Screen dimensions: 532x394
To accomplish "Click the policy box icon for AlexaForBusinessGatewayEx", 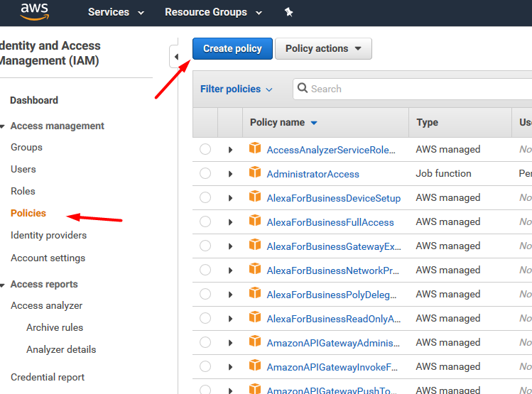I will (x=255, y=245).
